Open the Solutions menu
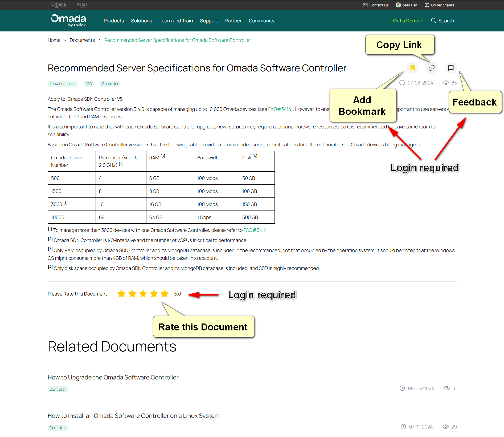 tap(141, 21)
